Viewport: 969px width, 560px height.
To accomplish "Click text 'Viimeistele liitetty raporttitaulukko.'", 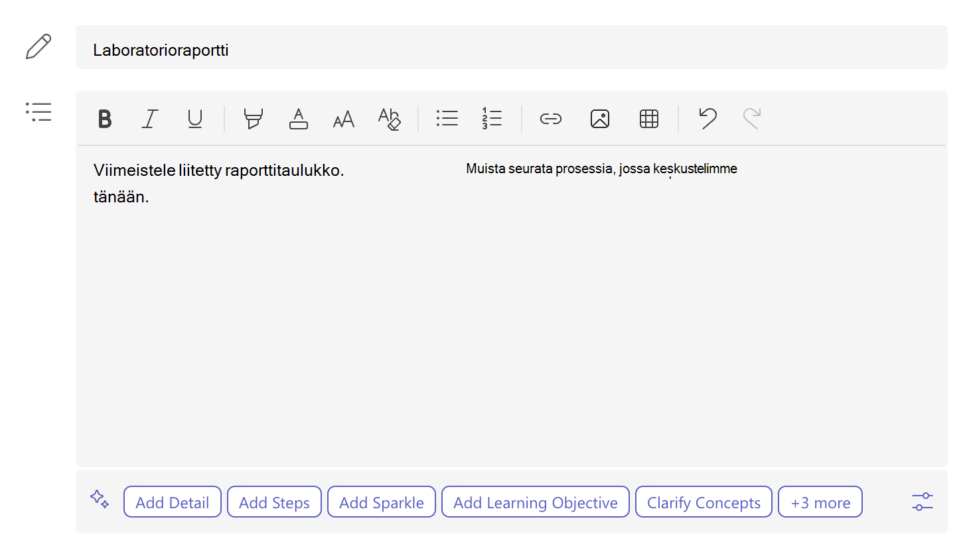I will [219, 171].
